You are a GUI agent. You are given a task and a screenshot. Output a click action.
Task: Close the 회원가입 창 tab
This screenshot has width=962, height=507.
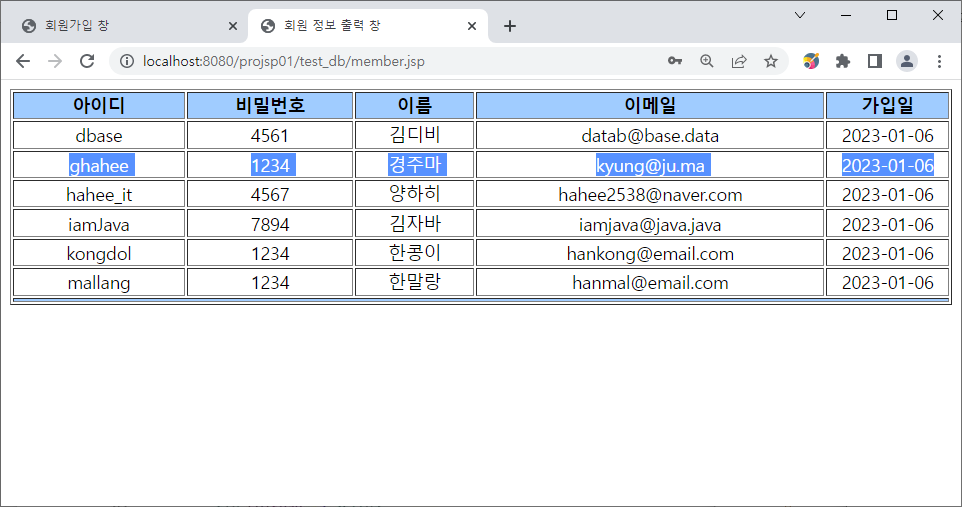coord(233,26)
